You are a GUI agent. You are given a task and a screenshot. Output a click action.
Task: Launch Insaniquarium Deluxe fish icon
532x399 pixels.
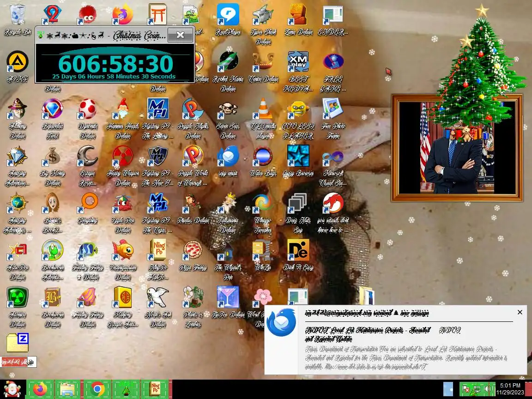coord(123,260)
